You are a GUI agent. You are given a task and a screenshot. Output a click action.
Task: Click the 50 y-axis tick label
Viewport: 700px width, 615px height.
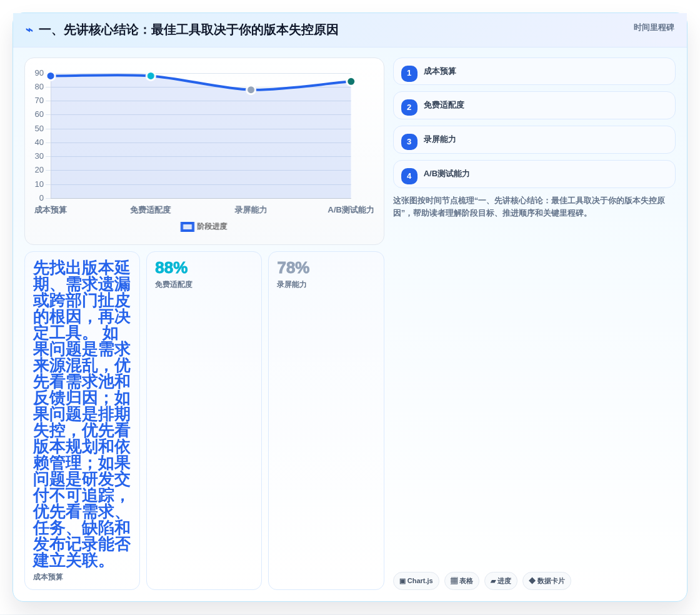[x=39, y=129]
